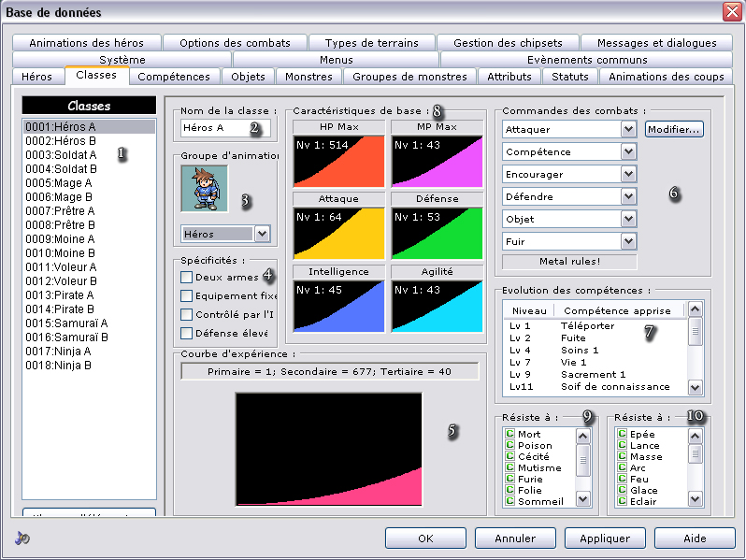Viewport: 746px width, 560px height.
Task: Open the Héros animation group dropdown
Action: pos(262,234)
